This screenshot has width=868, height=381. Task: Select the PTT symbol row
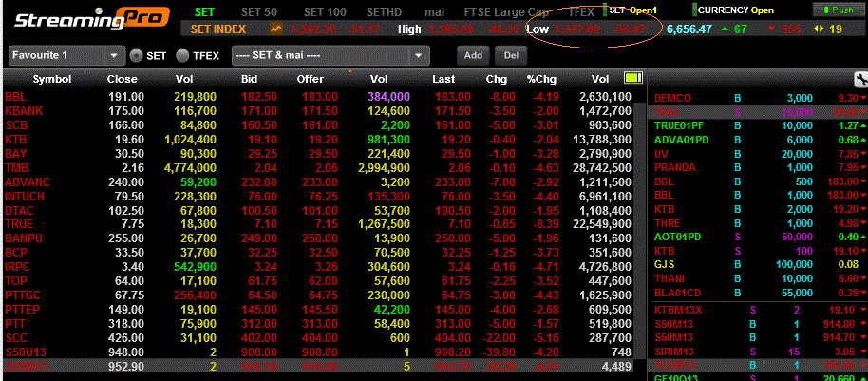(318, 323)
